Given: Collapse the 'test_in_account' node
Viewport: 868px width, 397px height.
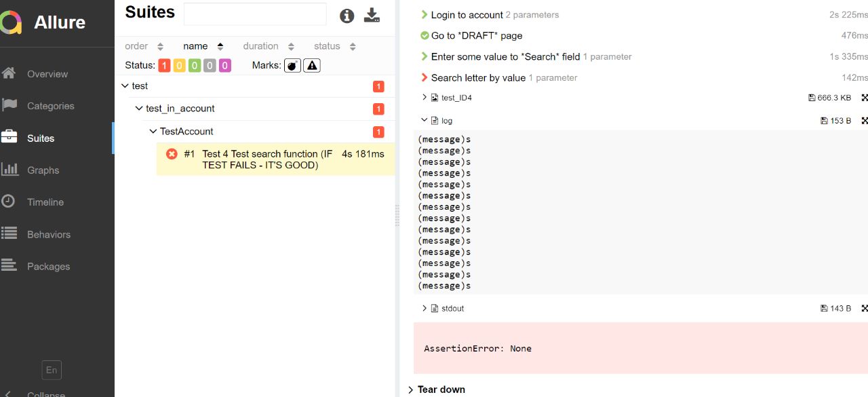Looking at the screenshot, I should tap(139, 109).
